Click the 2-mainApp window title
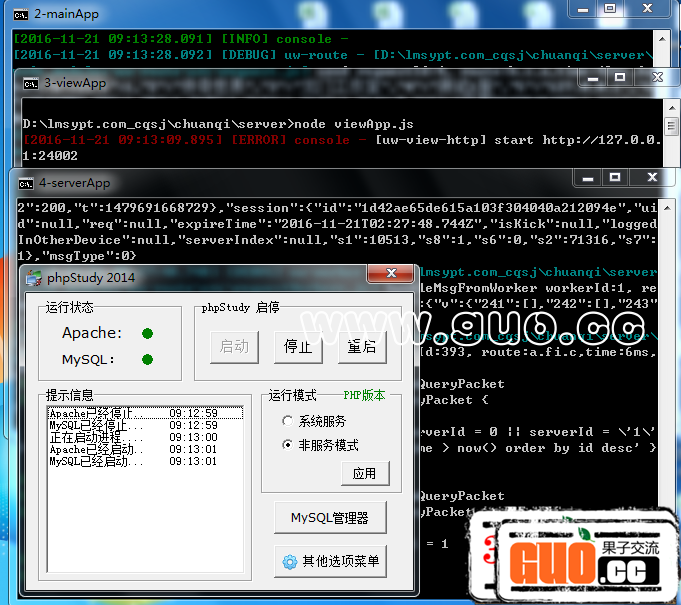This screenshot has width=681, height=605. coord(66,14)
